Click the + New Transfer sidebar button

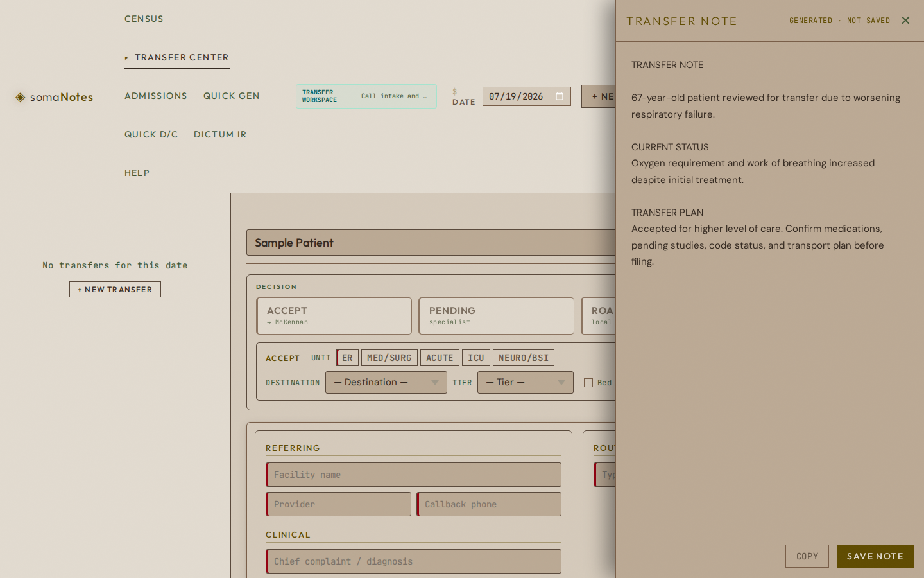tap(115, 290)
